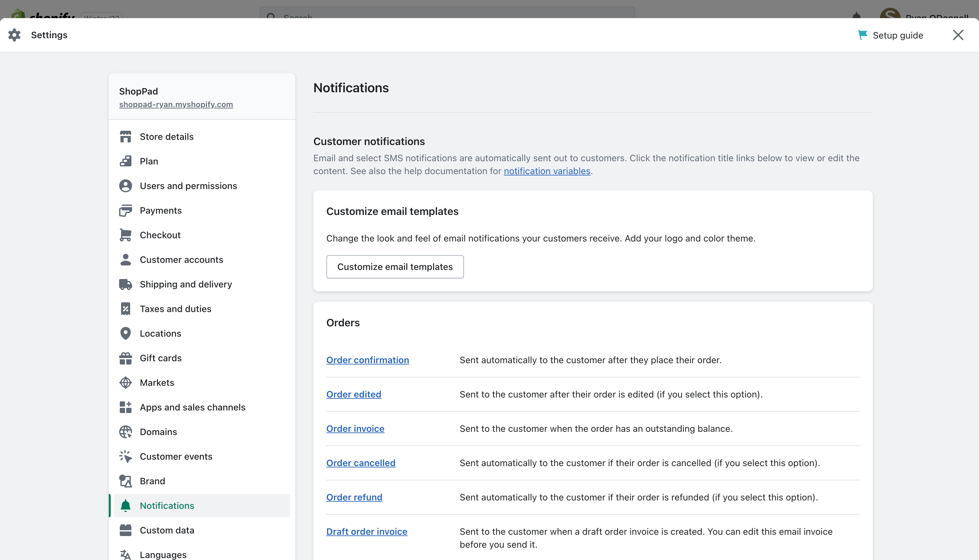The image size is (979, 560).
Task: Toggle the Order cancelled notification option
Action: pyautogui.click(x=361, y=463)
